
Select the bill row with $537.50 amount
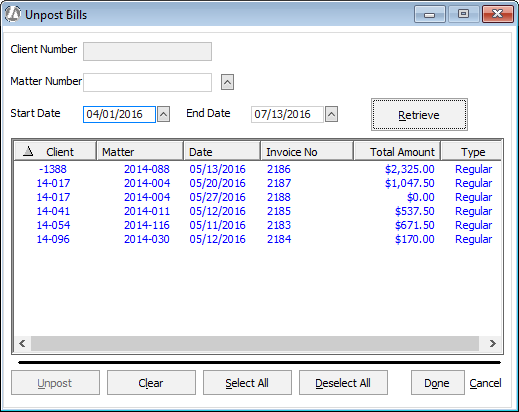tap(257, 211)
